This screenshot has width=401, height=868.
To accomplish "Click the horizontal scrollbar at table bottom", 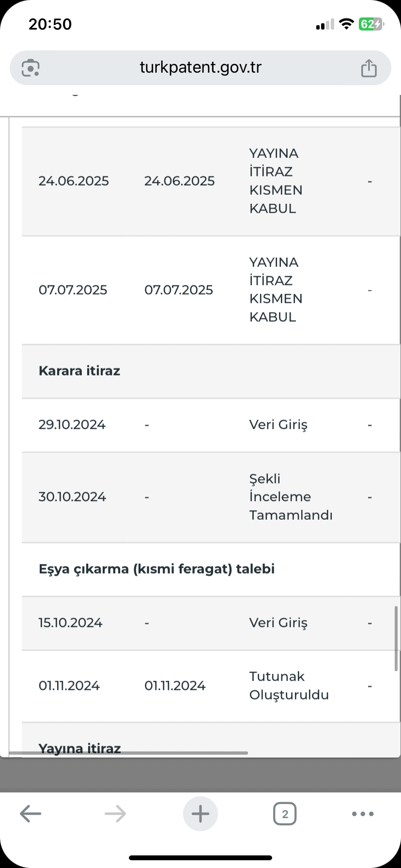I will 128,753.
